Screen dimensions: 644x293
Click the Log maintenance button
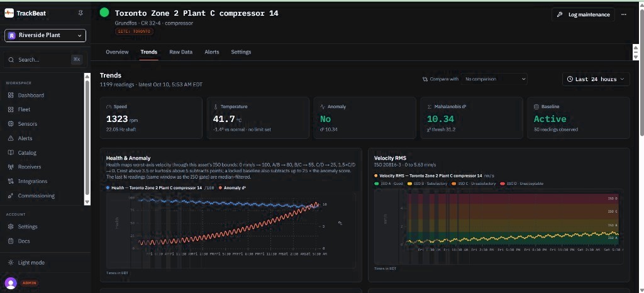coord(583,14)
